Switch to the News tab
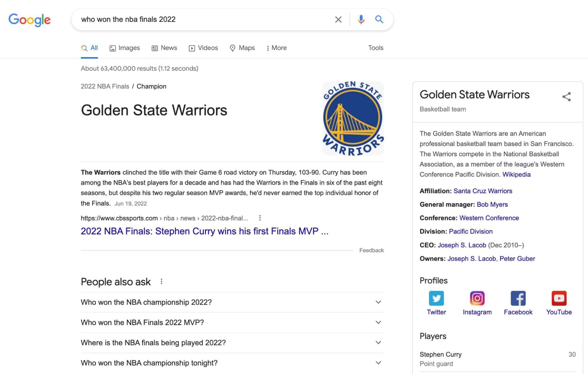This screenshot has width=588, height=374. pyautogui.click(x=164, y=48)
